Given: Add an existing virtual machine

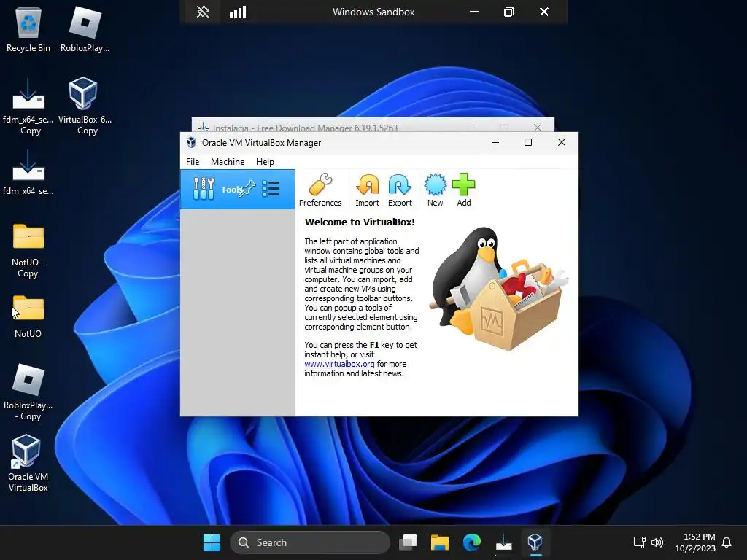Looking at the screenshot, I should tap(463, 190).
